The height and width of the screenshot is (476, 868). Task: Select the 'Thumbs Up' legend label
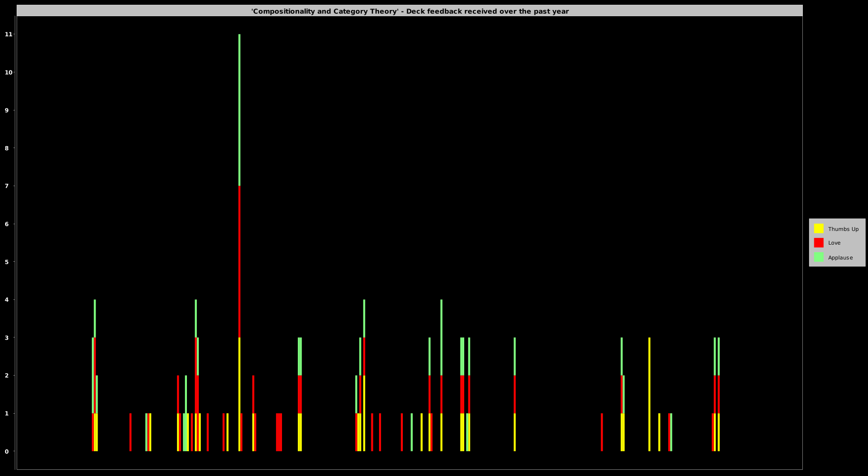point(843,229)
